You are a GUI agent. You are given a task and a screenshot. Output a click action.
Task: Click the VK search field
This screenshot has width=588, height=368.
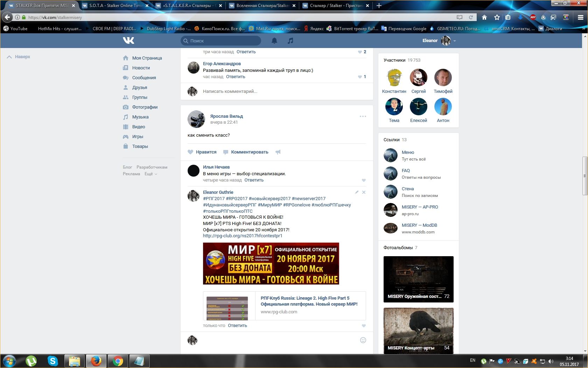point(221,41)
